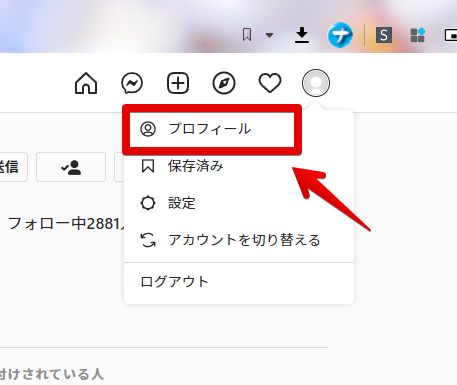Open 保存済み saved posts menu entry
The image size is (457, 385).
pyautogui.click(x=239, y=166)
